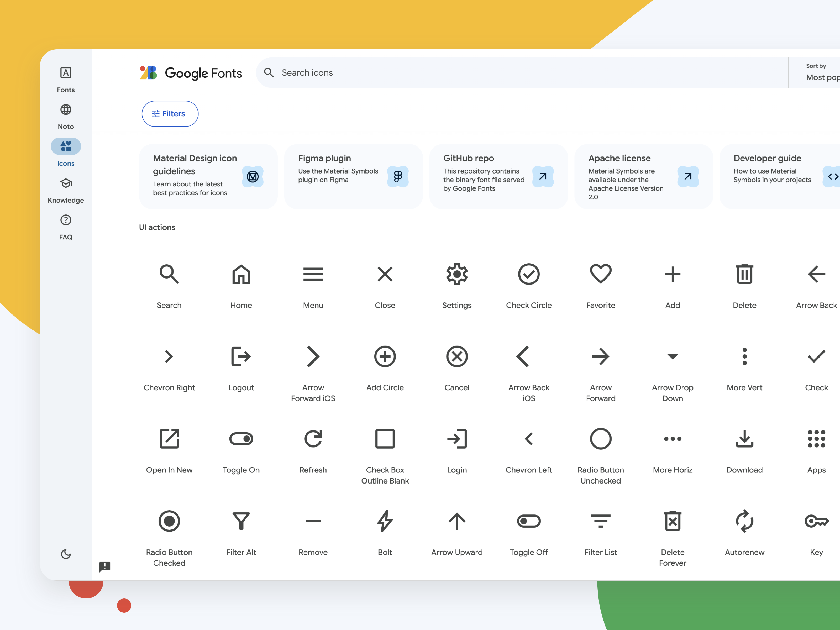The width and height of the screenshot is (840, 630).
Task: Open the Figma plugin card
Action: tap(353, 176)
